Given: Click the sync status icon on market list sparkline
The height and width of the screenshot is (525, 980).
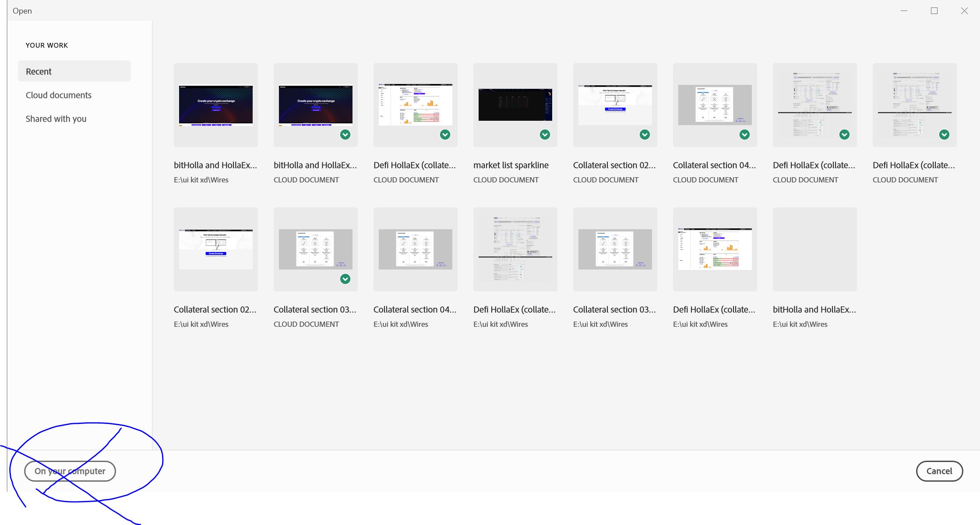Looking at the screenshot, I should point(544,135).
